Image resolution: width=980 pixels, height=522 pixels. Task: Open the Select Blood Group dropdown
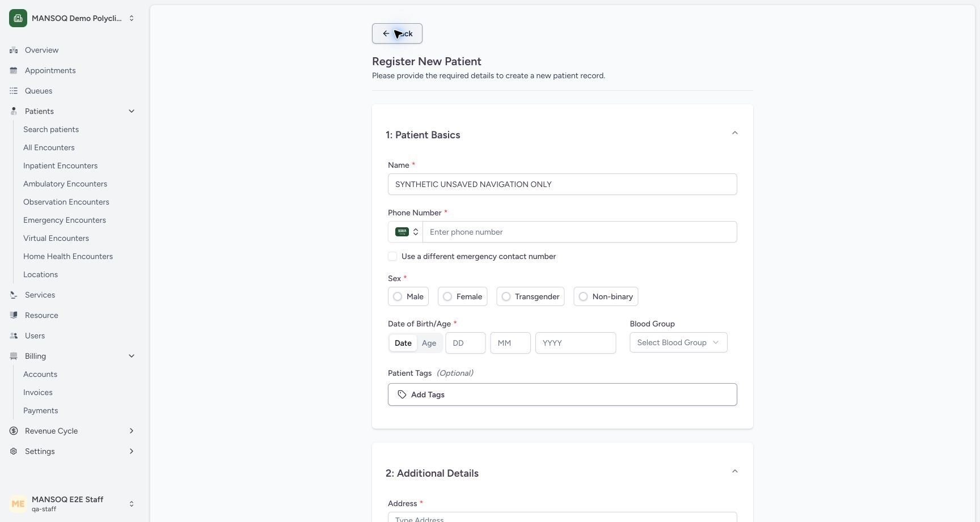tap(678, 342)
